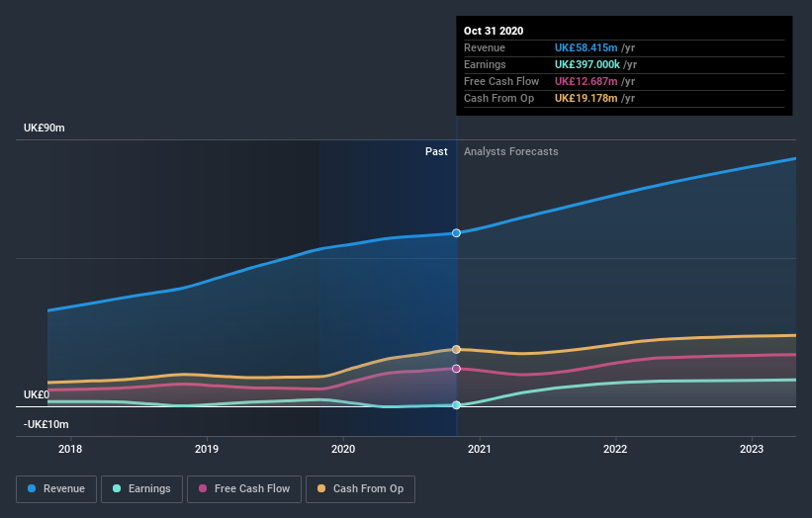The image size is (812, 518).
Task: Click the UK£12.687m free cash flow value
Action: click(586, 81)
